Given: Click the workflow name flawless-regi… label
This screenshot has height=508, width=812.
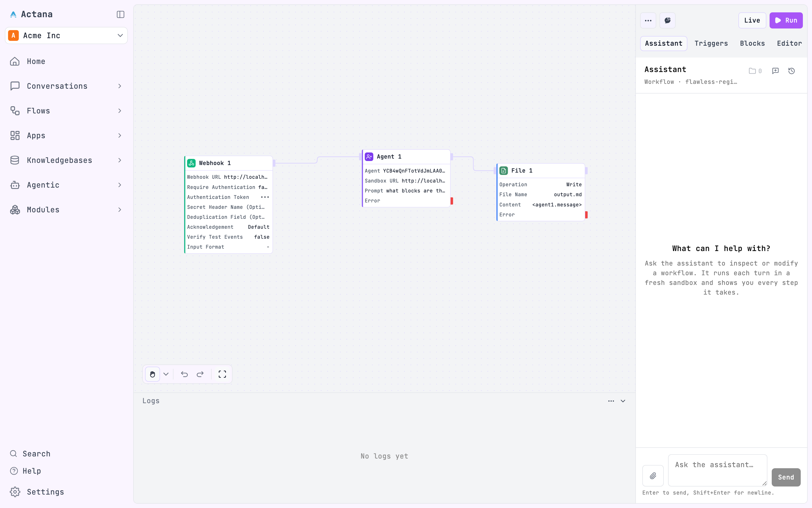Looking at the screenshot, I should tap(711, 82).
